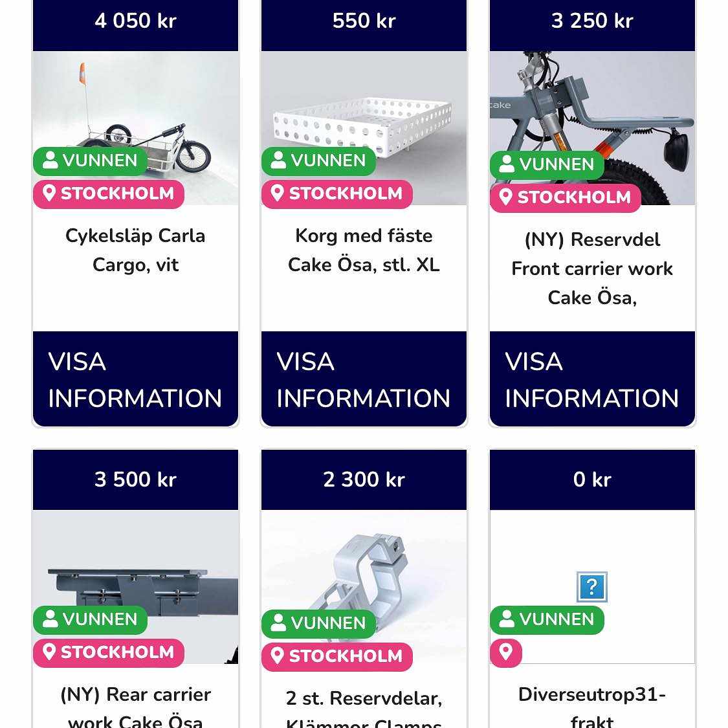This screenshot has width=728, height=728.
Task: Click the VUNNEN badge on the Diverseutrop31 card
Action: (x=547, y=619)
